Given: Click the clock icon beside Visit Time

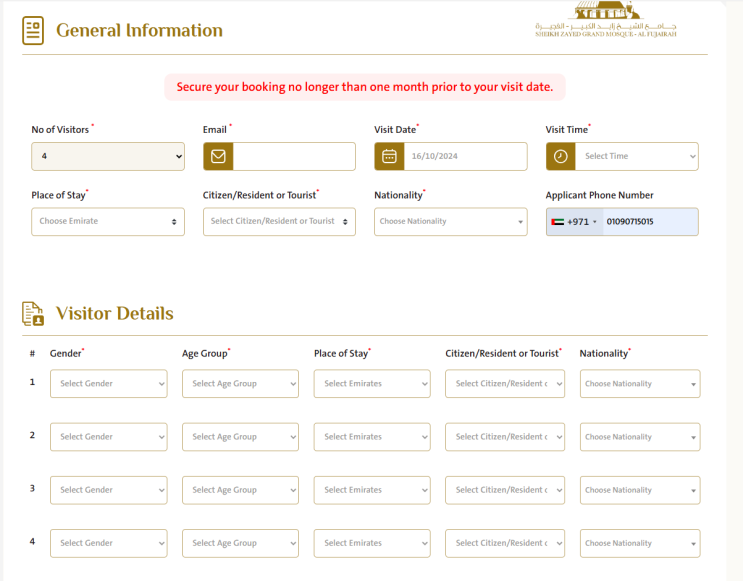Looking at the screenshot, I should pyautogui.click(x=561, y=156).
